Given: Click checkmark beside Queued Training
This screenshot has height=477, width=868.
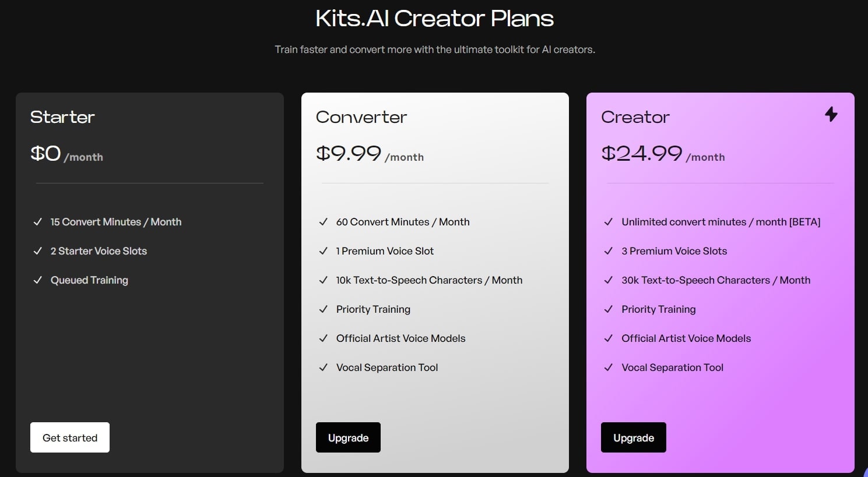Looking at the screenshot, I should [x=38, y=280].
